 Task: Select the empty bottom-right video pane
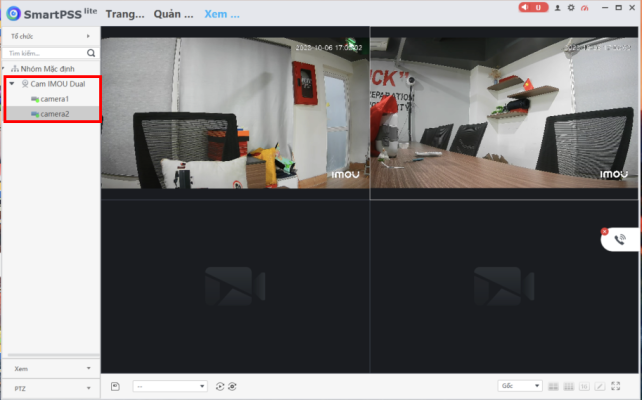coord(504,286)
